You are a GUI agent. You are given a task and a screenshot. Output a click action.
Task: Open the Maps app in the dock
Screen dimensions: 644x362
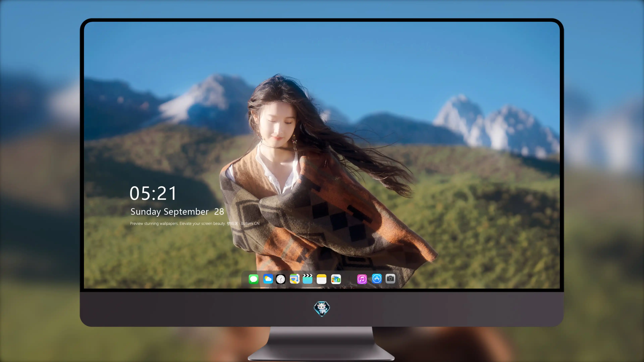(294, 279)
